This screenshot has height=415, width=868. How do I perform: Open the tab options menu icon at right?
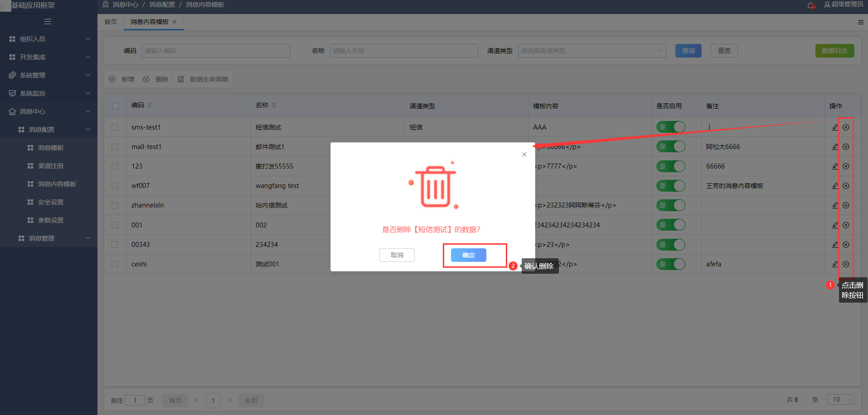pos(860,22)
